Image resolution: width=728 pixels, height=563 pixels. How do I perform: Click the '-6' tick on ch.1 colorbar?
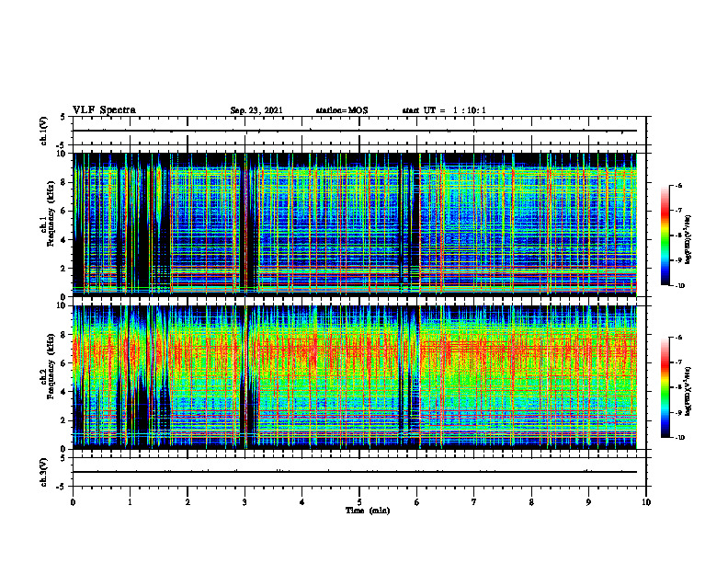678,185
